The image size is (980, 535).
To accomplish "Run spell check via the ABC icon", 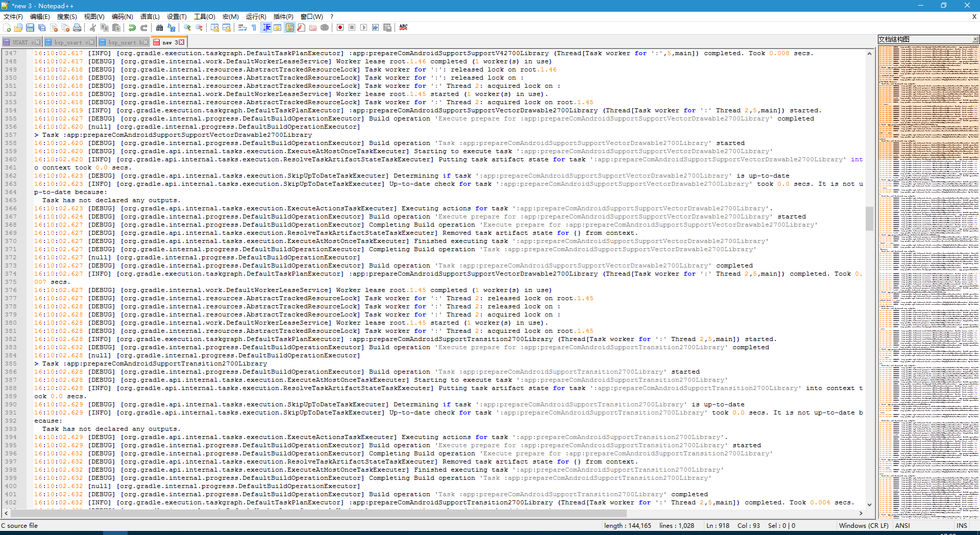I will click(403, 28).
